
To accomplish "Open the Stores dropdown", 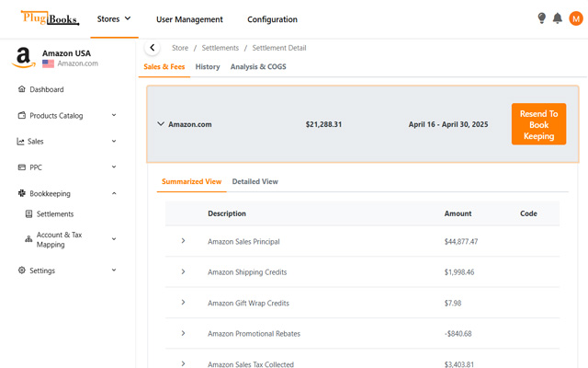I will pos(114,18).
